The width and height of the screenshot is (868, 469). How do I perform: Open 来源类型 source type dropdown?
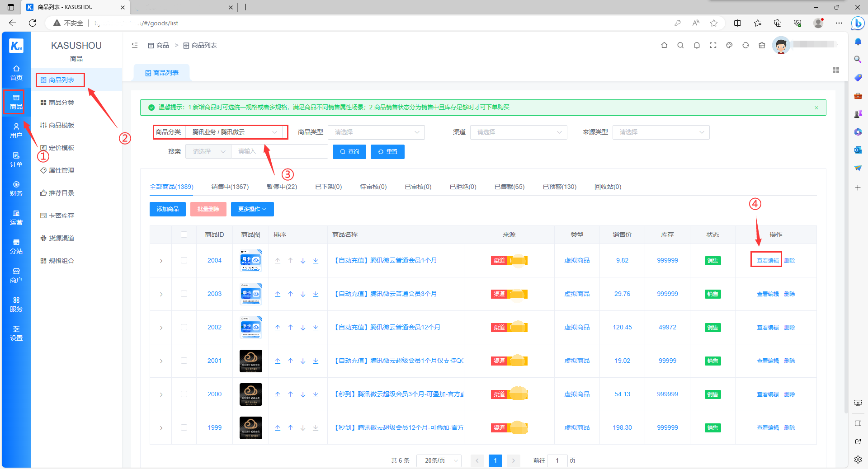(661, 132)
